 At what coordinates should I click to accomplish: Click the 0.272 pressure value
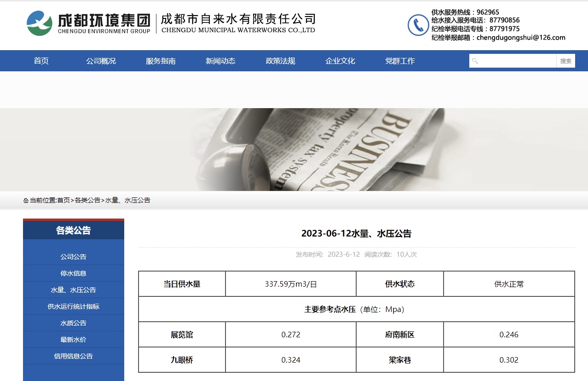pyautogui.click(x=291, y=335)
